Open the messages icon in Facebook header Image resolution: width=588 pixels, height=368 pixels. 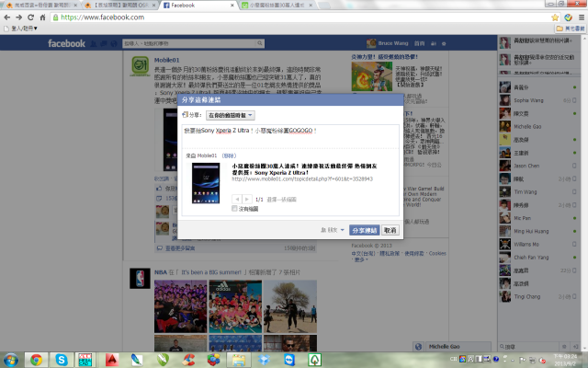point(104,44)
